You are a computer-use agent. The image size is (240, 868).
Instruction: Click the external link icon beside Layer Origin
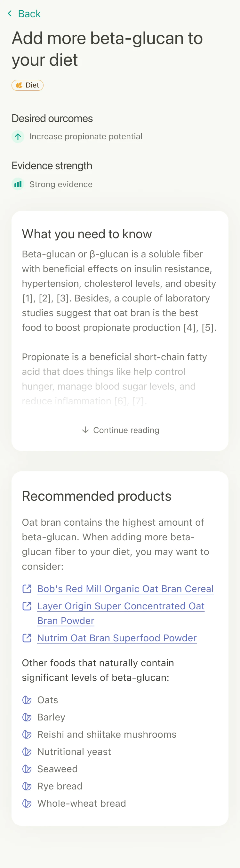[x=27, y=606]
